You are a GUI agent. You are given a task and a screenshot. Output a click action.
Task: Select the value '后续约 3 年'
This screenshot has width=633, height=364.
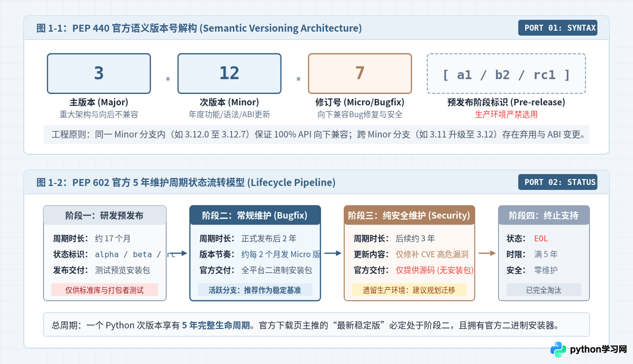415,238
